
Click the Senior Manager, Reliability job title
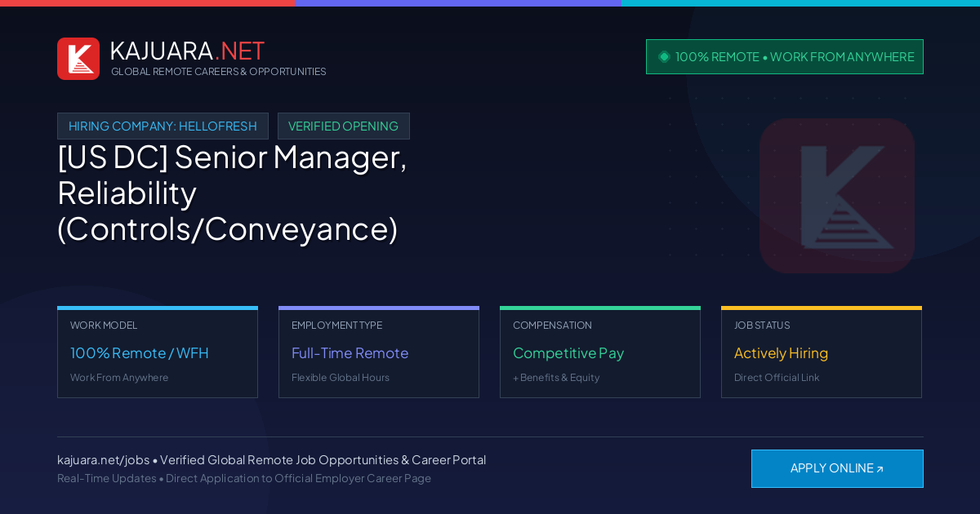coord(233,193)
